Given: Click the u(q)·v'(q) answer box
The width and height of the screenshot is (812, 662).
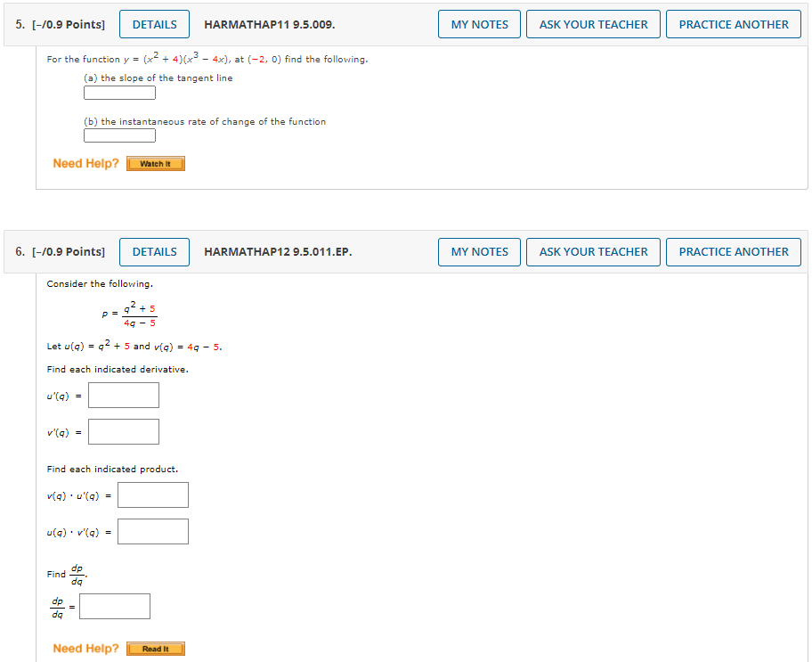Looking at the screenshot, I should click(152, 531).
